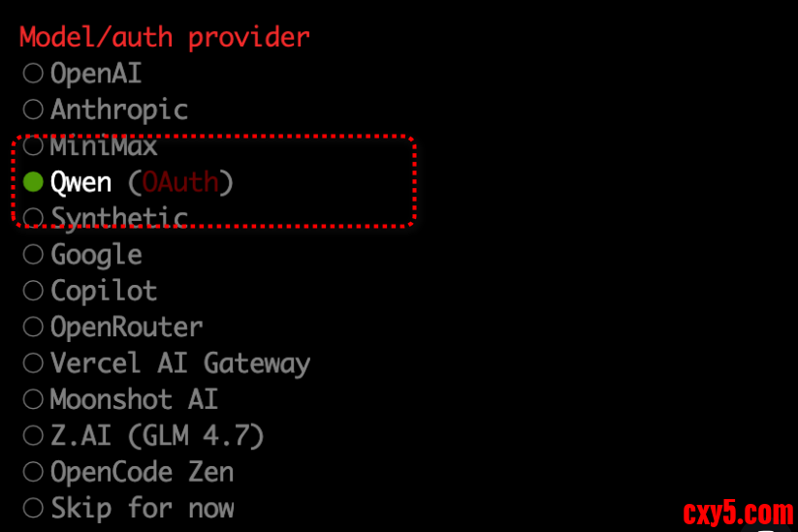The width and height of the screenshot is (798, 532).
Task: Choose the Google radio option
Action: point(33,254)
